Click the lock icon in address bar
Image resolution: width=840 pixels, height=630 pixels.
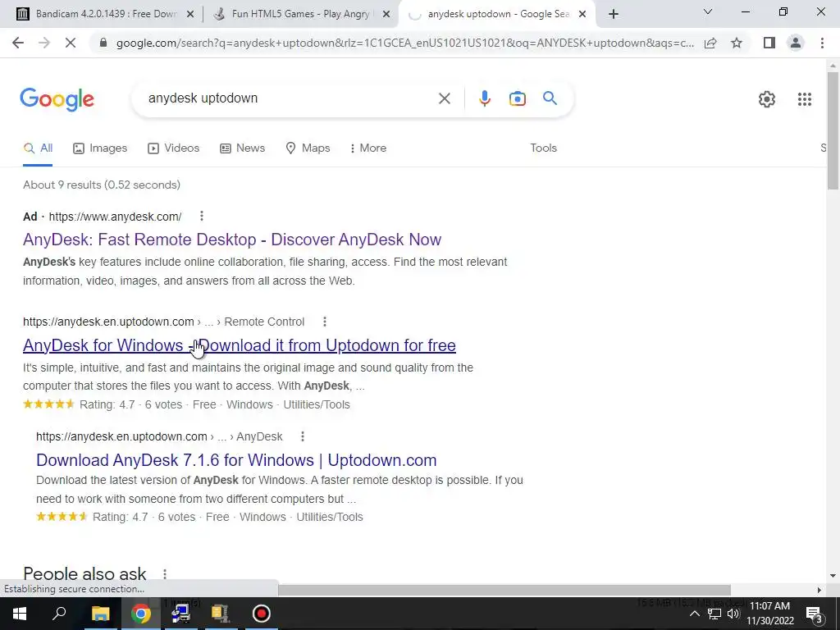[103, 43]
